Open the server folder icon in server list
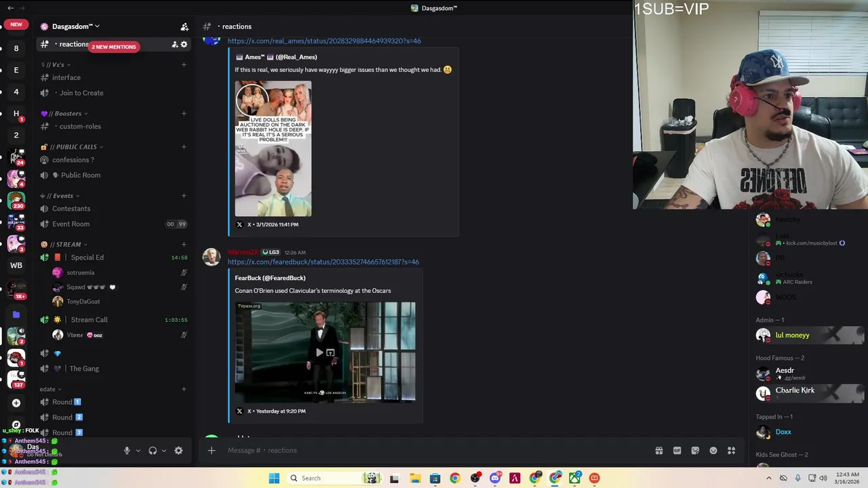Screen dimensions: 868x488 coord(16,314)
